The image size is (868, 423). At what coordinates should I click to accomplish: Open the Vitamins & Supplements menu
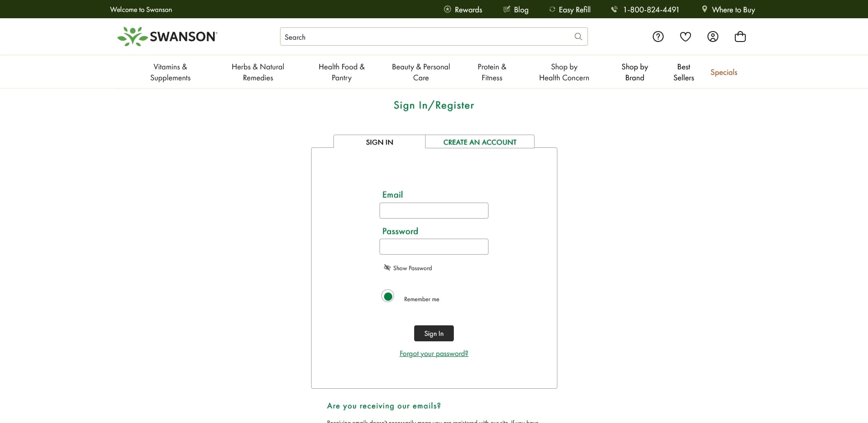170,72
